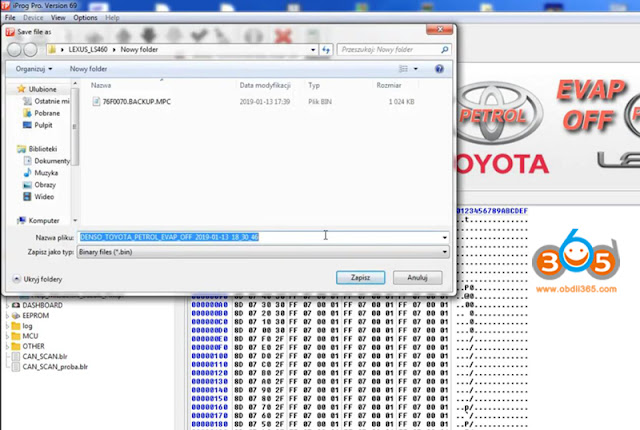The width and height of the screenshot is (640, 430).
Task: Close the Save file as dialog
Action: point(440,29)
